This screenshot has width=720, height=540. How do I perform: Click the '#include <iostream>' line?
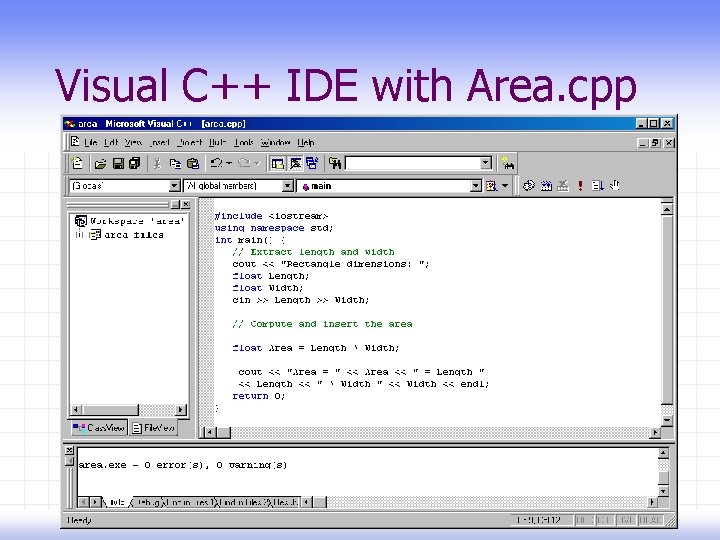click(271, 216)
